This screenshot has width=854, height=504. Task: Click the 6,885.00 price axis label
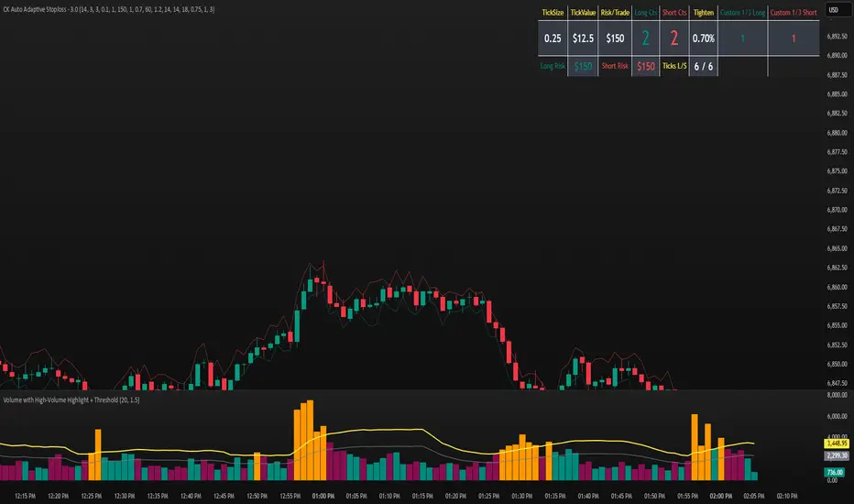click(x=838, y=94)
